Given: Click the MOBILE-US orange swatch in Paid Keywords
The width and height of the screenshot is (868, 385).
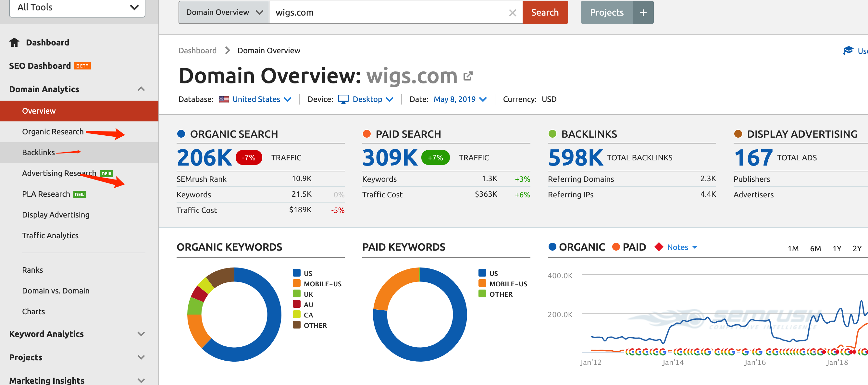Looking at the screenshot, I should pos(482,283).
